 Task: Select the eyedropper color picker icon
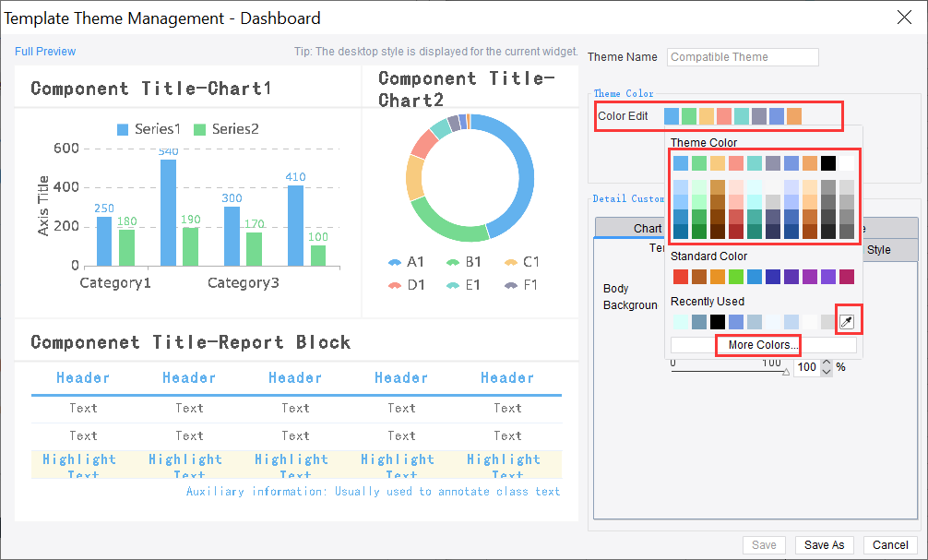tap(847, 320)
